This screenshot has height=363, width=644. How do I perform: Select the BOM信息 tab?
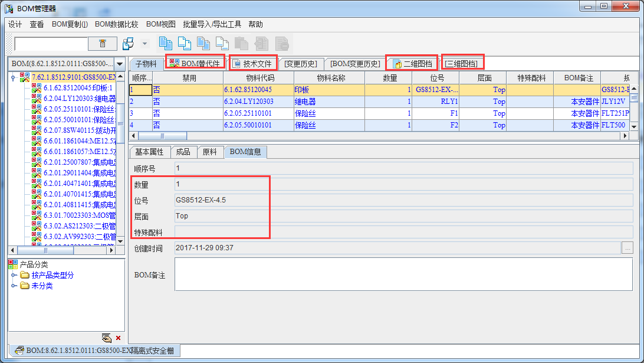click(245, 152)
